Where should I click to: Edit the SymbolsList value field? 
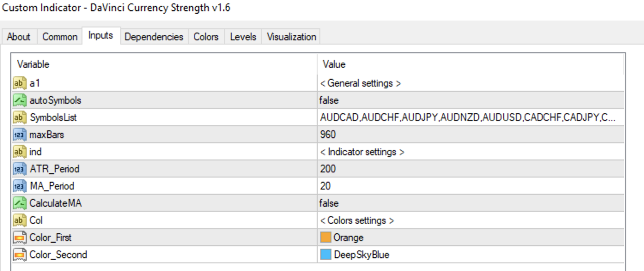point(468,117)
